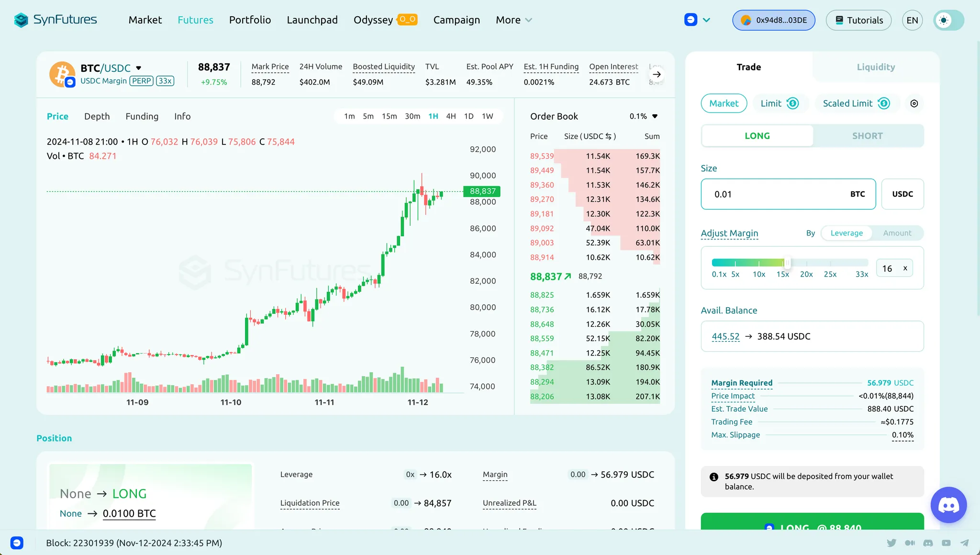
Task: Toggle the light/dark theme switch
Action: (948, 20)
